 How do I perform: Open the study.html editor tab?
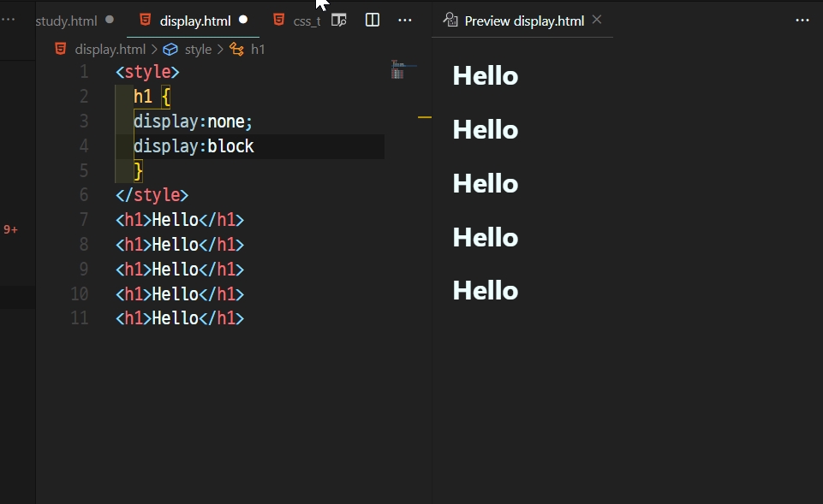coord(66,21)
